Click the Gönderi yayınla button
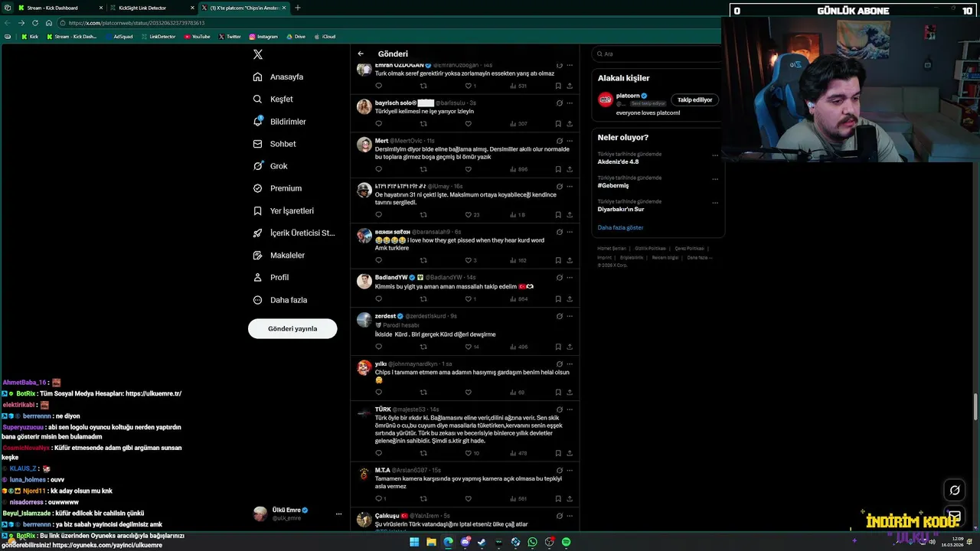This screenshot has width=980, height=551. point(292,328)
